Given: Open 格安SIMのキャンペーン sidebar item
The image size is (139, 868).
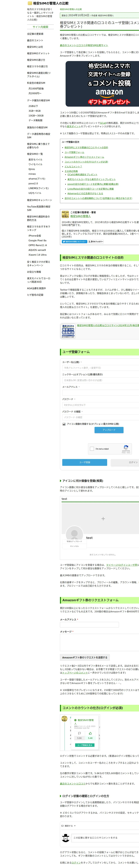Looking at the screenshot, I should point(40,200).
